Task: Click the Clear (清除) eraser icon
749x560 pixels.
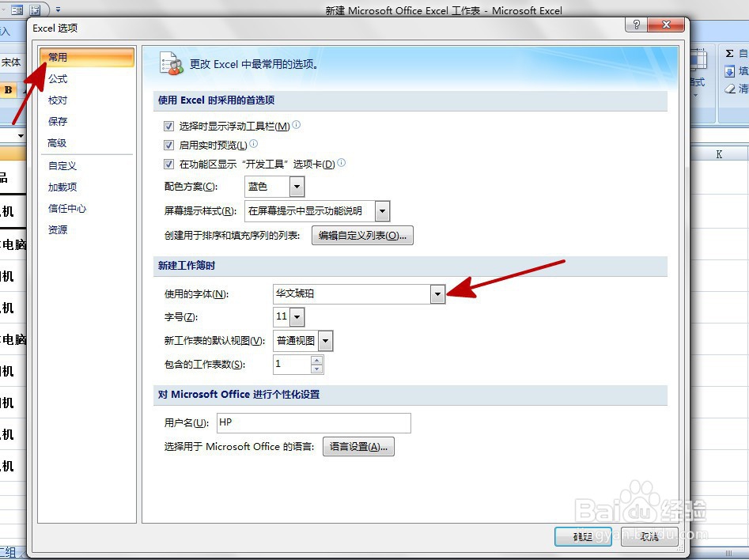Action: pos(729,89)
